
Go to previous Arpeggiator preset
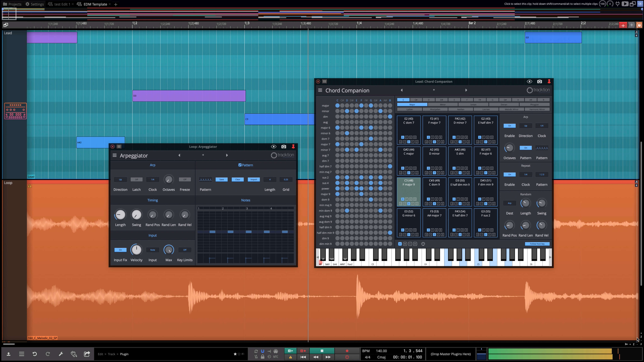coord(179,155)
